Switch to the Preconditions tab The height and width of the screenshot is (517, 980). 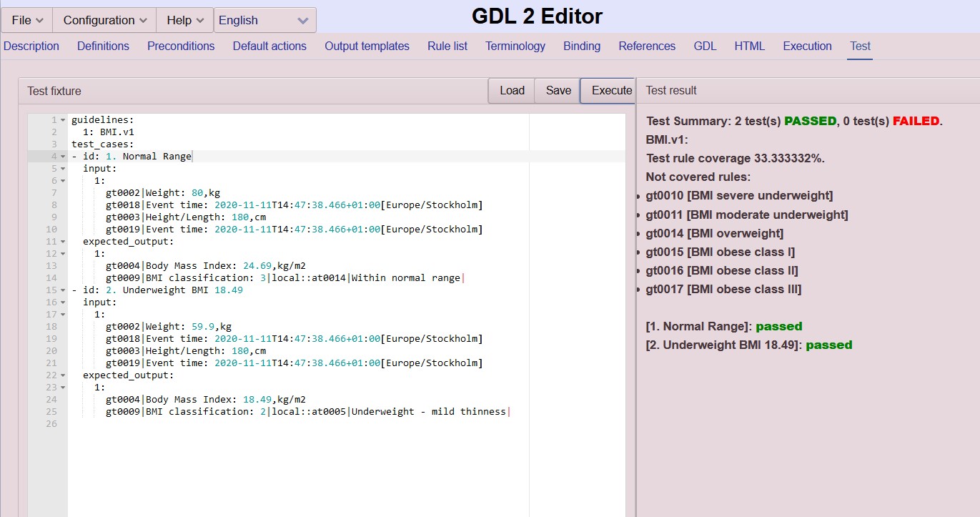180,46
